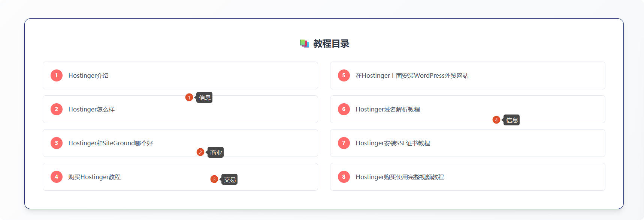This screenshot has width=644, height=220.
Task: Open the Hostinger安装SSL证书教程 entry
Action: [x=393, y=143]
